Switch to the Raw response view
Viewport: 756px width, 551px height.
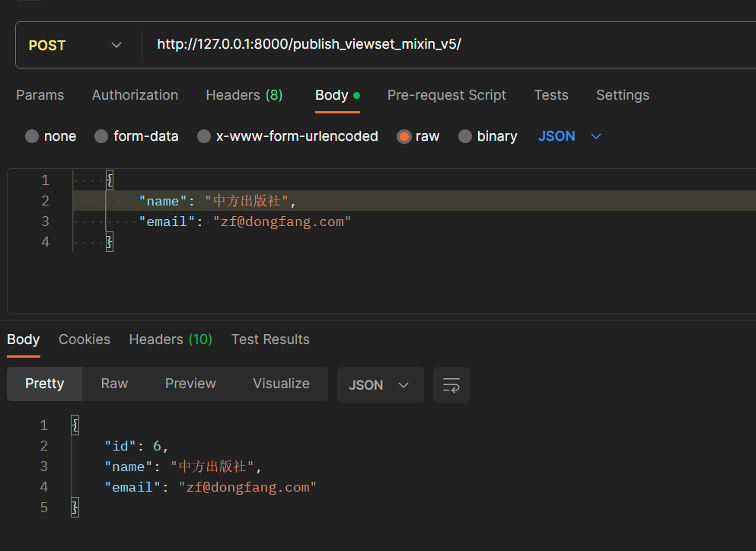[x=113, y=384]
